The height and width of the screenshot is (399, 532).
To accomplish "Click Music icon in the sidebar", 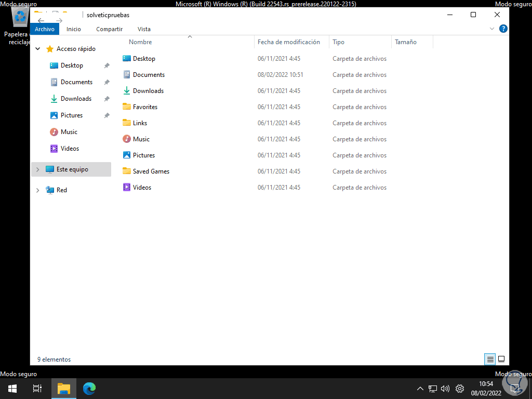I will pos(54,132).
